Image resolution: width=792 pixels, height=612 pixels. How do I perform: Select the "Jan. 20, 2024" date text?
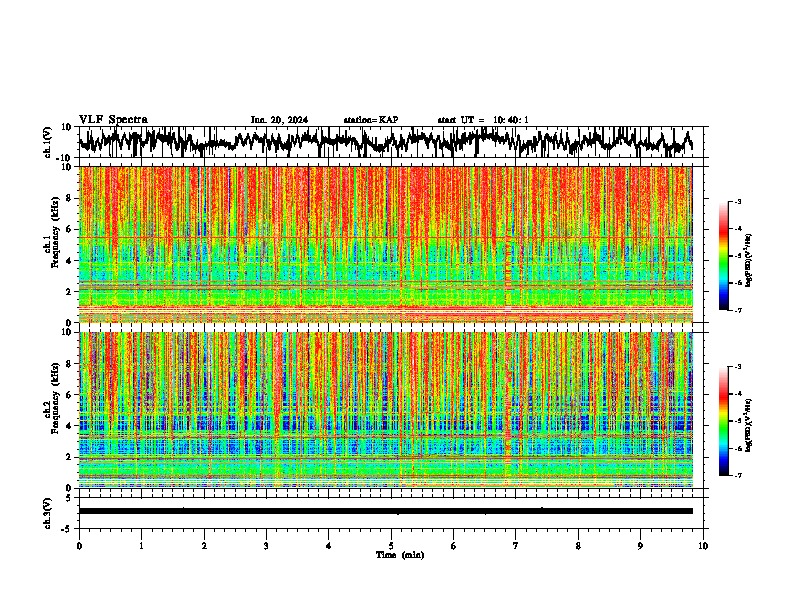(279, 120)
